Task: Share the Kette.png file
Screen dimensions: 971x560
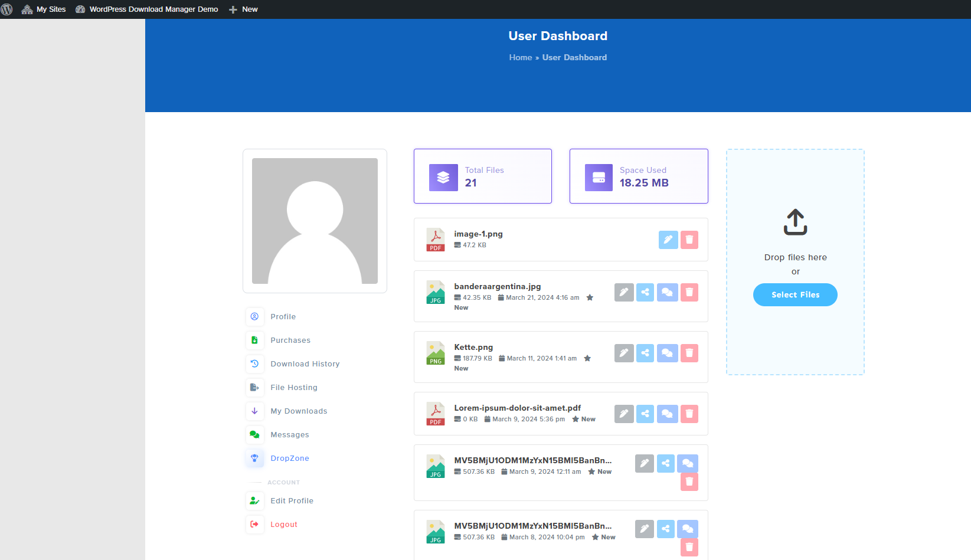Action: coord(645,353)
